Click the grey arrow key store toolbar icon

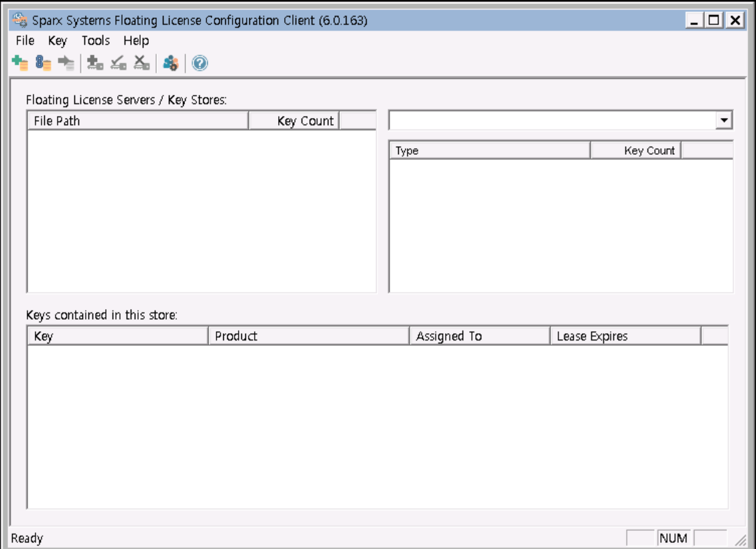[66, 63]
